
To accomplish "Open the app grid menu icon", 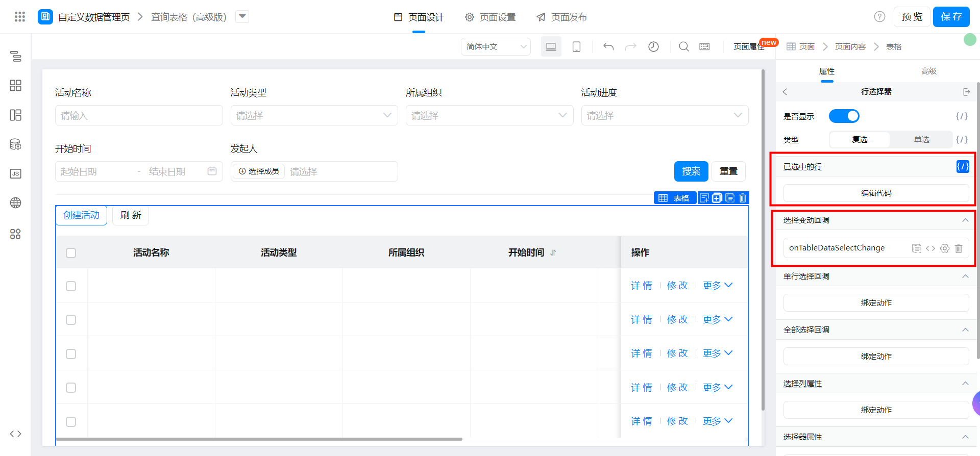I will click(20, 17).
